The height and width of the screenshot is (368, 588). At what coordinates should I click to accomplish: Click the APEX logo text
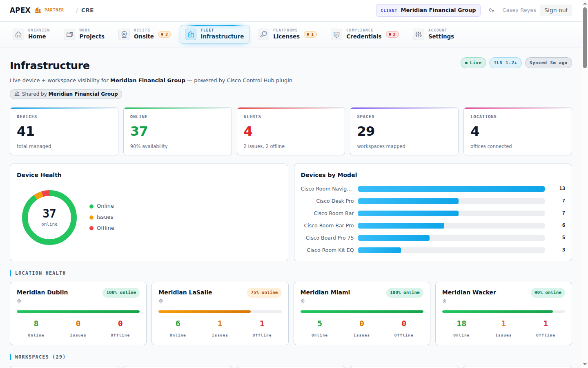click(x=20, y=10)
